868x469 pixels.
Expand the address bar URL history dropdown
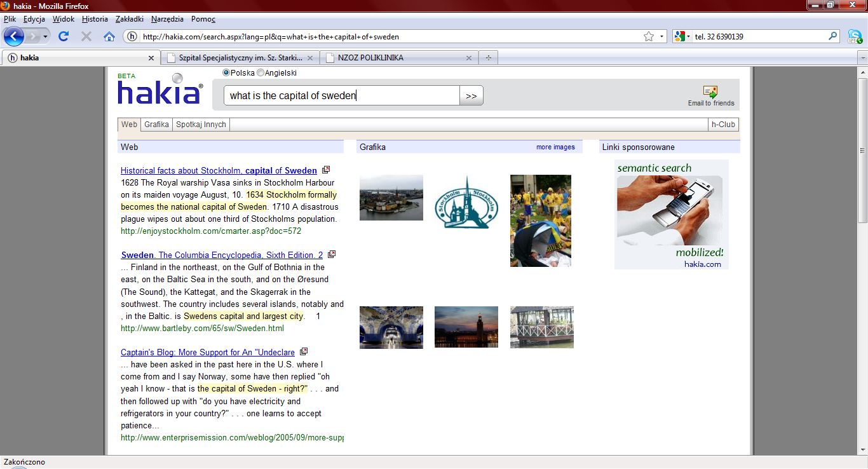coord(661,37)
